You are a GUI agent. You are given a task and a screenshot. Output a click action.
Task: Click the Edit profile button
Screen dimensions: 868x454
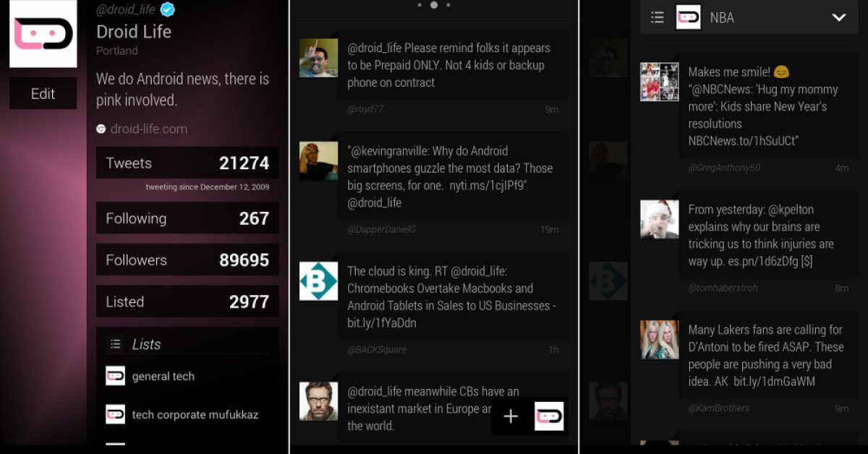(43, 94)
